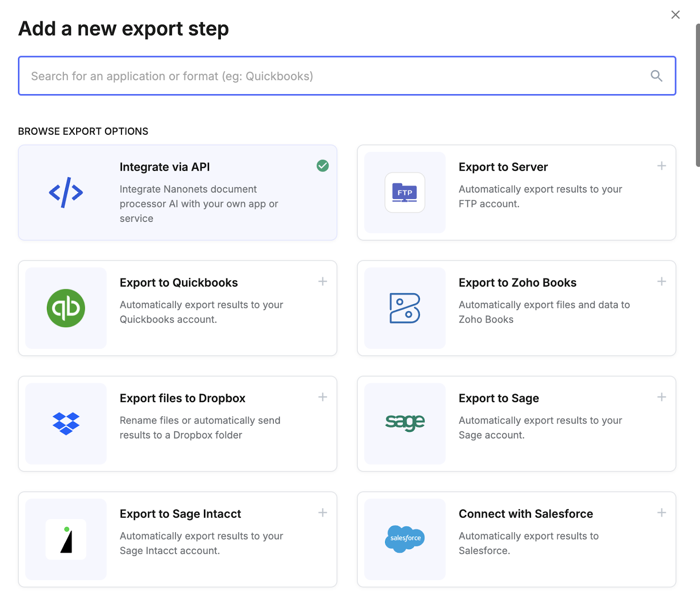This screenshot has width=700, height=596.
Task: Click green checkmark on Integrate via API
Action: pos(322,166)
